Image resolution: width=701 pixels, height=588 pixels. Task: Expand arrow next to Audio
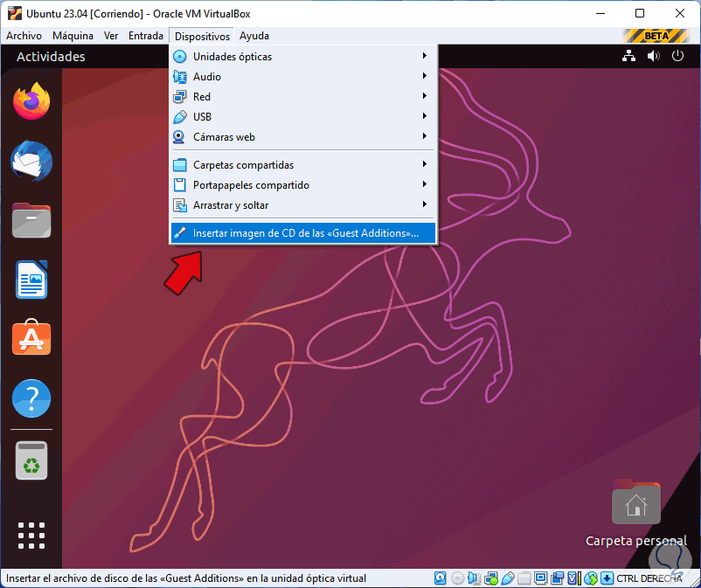click(424, 76)
